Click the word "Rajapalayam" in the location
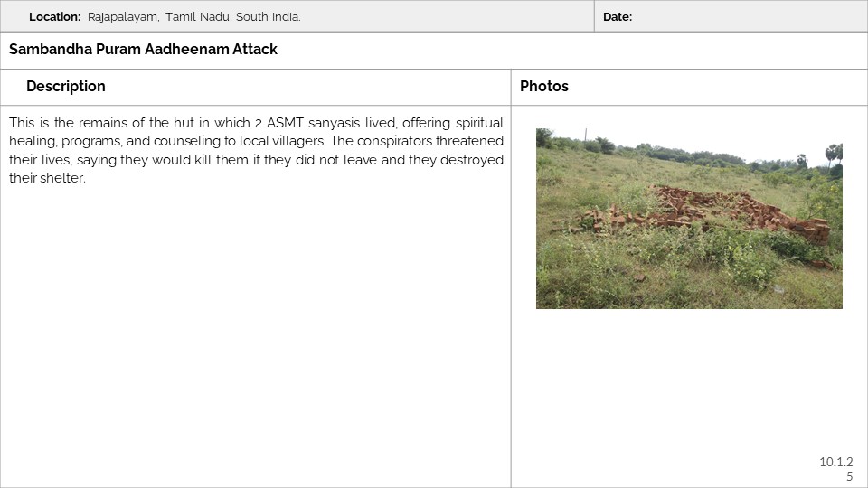 (x=123, y=17)
